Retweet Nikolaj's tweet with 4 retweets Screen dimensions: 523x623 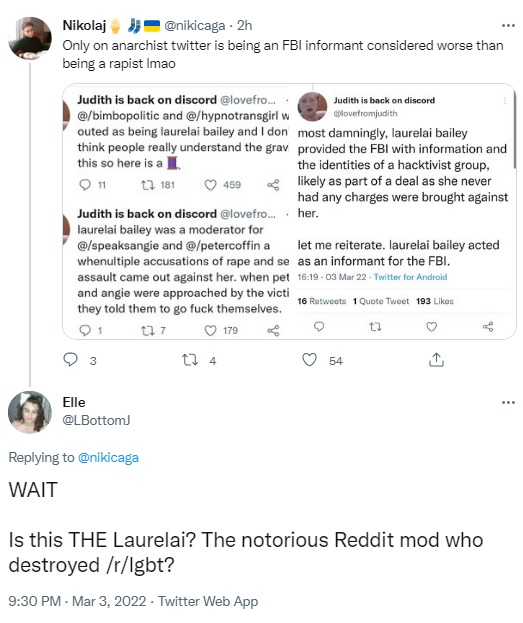click(190, 360)
